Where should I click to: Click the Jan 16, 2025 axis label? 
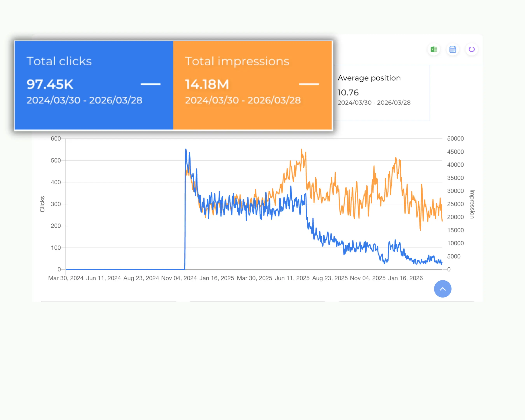(217, 278)
